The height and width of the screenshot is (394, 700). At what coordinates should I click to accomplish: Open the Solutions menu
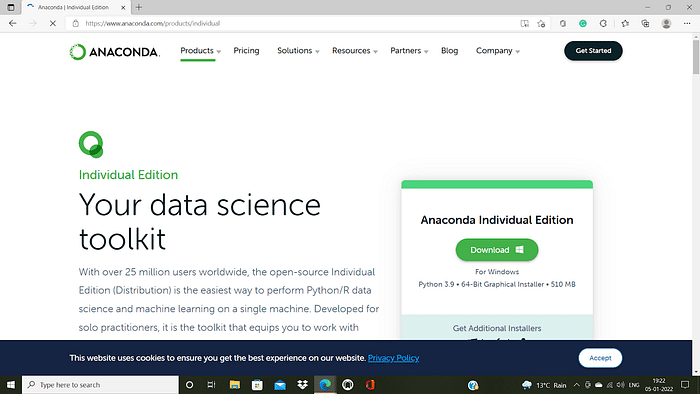[294, 50]
